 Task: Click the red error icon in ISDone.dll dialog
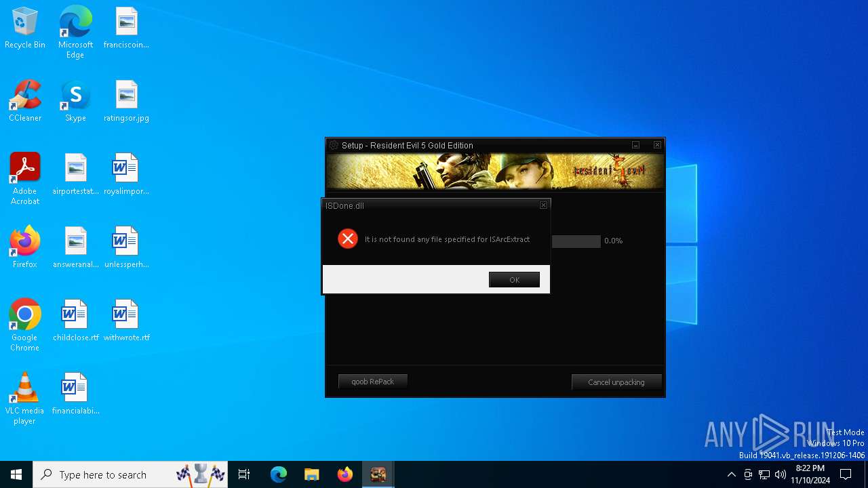(x=348, y=239)
